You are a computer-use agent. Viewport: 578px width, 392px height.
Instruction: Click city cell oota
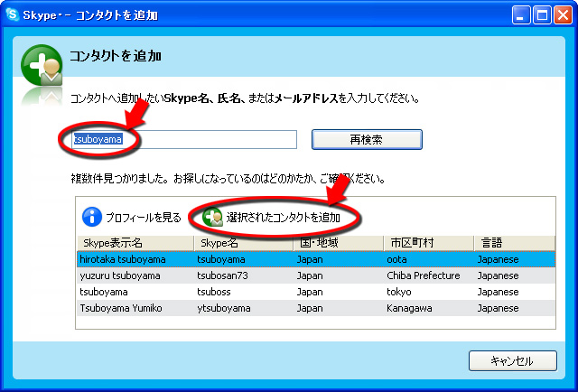[x=397, y=259]
